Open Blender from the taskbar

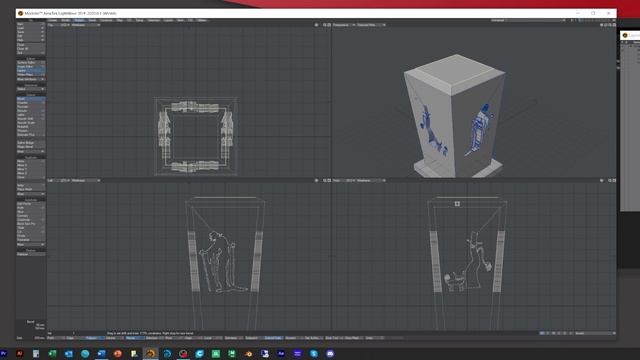point(249,353)
